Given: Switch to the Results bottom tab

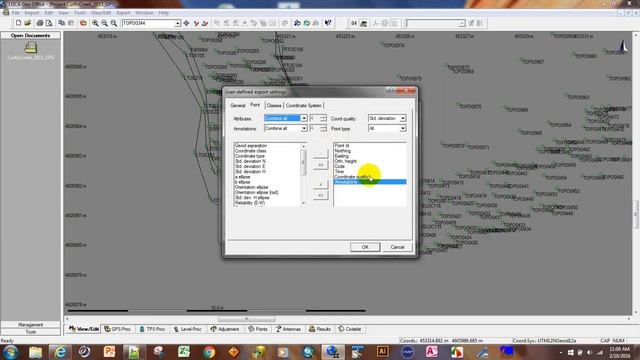Looking at the screenshot, I should 320,329.
